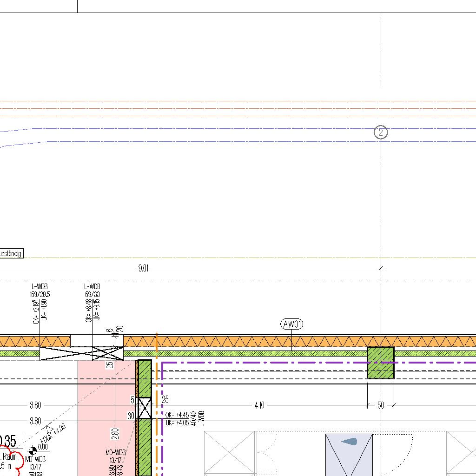Click the red revision cloud

click(x=13, y=460)
